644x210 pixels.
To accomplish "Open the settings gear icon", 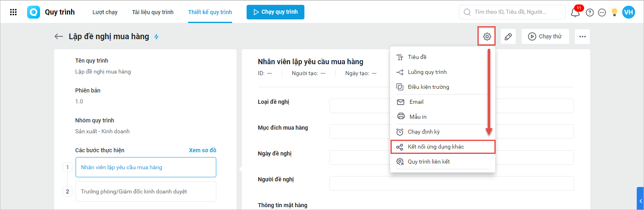I will (x=487, y=36).
